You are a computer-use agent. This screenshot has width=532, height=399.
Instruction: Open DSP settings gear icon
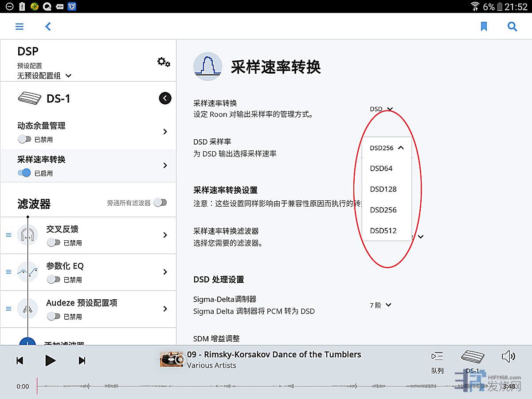point(164,62)
